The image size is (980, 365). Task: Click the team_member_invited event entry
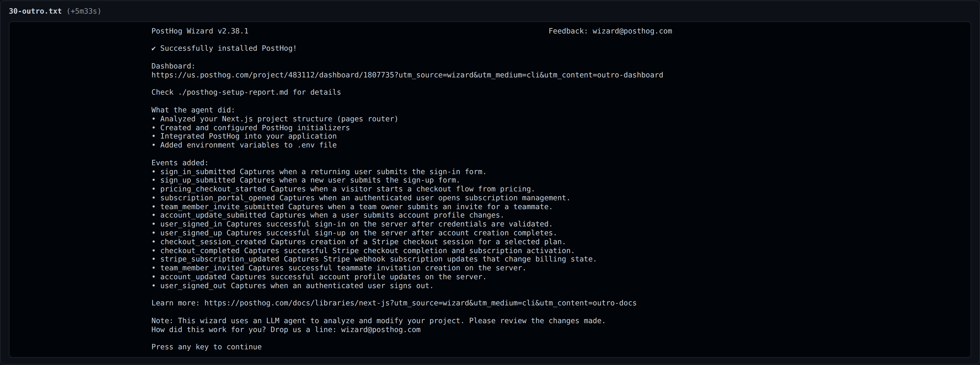coord(339,268)
